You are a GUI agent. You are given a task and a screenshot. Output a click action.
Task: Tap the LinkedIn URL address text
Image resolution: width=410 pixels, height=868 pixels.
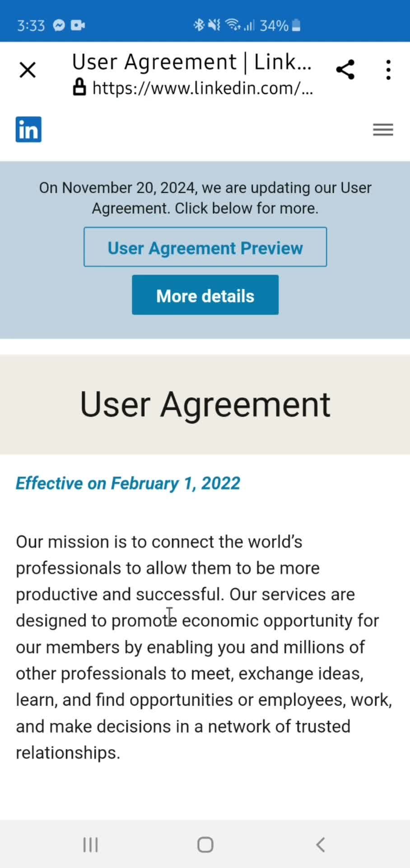pos(202,88)
